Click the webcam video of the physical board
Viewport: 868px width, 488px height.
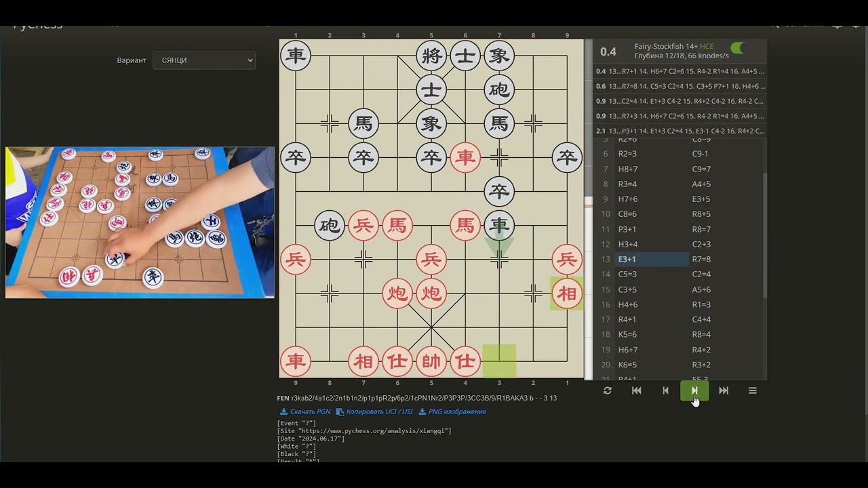coord(140,222)
